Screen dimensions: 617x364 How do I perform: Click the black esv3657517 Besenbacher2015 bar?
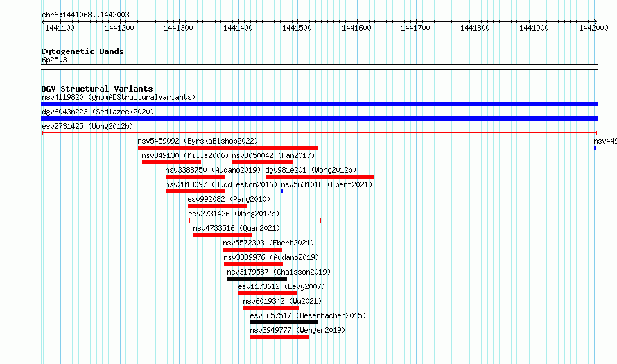[x=284, y=322]
